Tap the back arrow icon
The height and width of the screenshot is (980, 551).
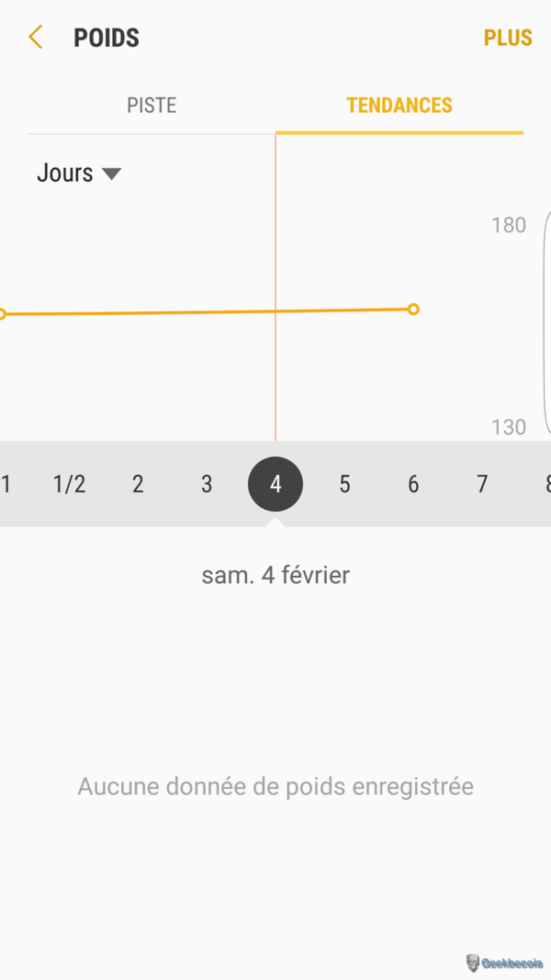36,38
